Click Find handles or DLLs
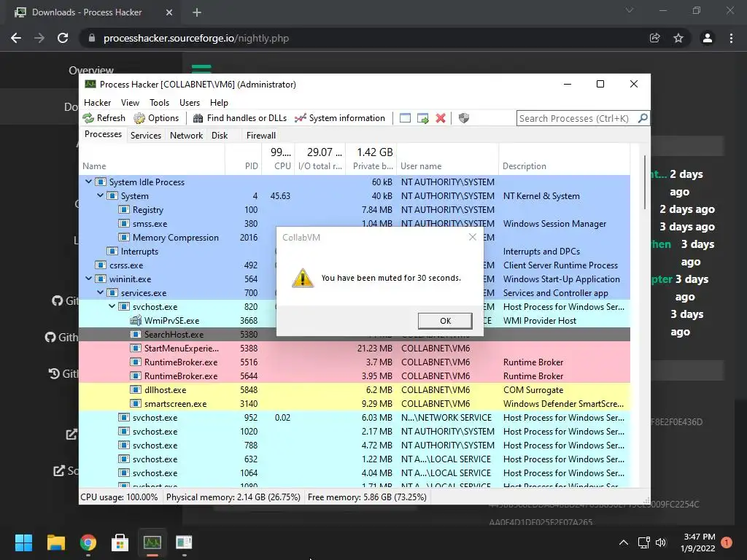Screen dimensions: 747x560 (239, 118)
